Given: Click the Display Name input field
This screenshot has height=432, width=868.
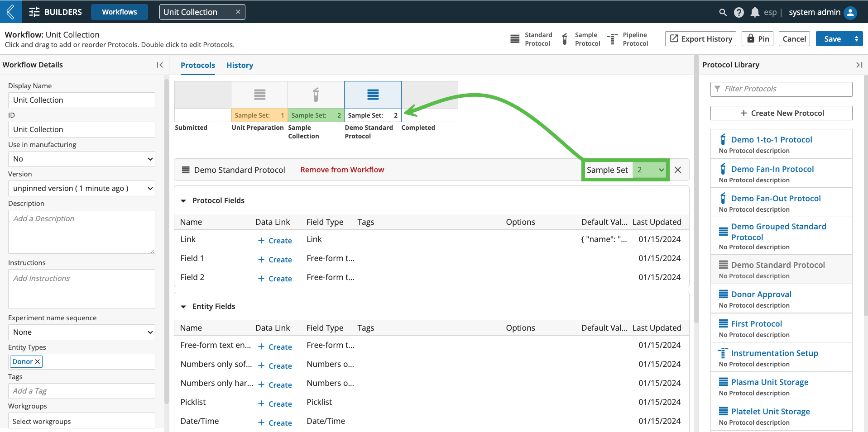Looking at the screenshot, I should 82,100.
